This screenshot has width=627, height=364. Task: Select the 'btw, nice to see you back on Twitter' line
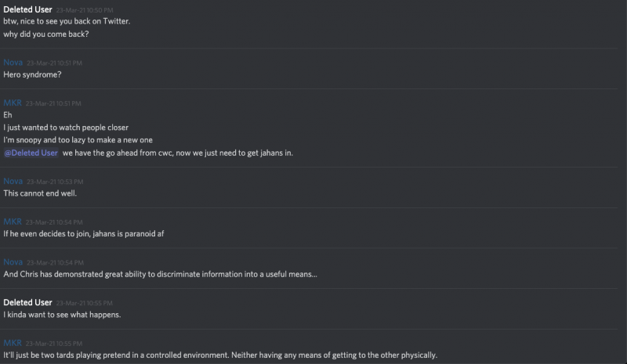click(67, 21)
